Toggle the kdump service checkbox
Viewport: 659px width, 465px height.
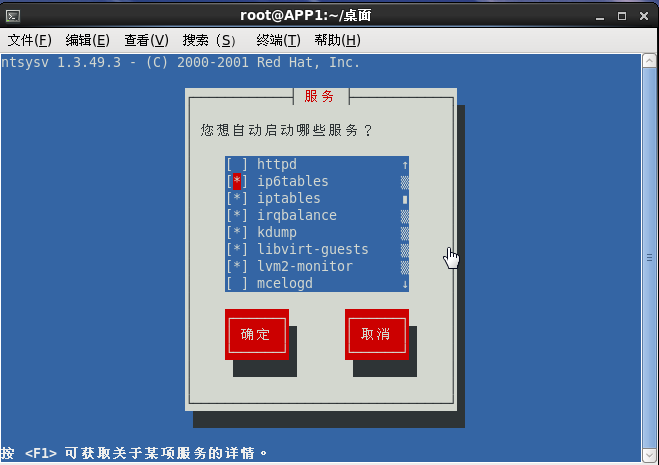(x=237, y=233)
